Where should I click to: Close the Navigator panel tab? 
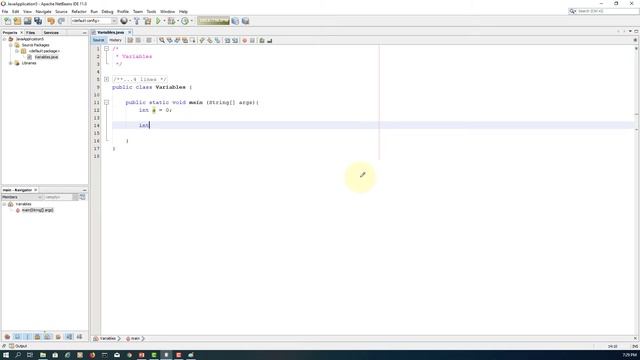click(36, 190)
